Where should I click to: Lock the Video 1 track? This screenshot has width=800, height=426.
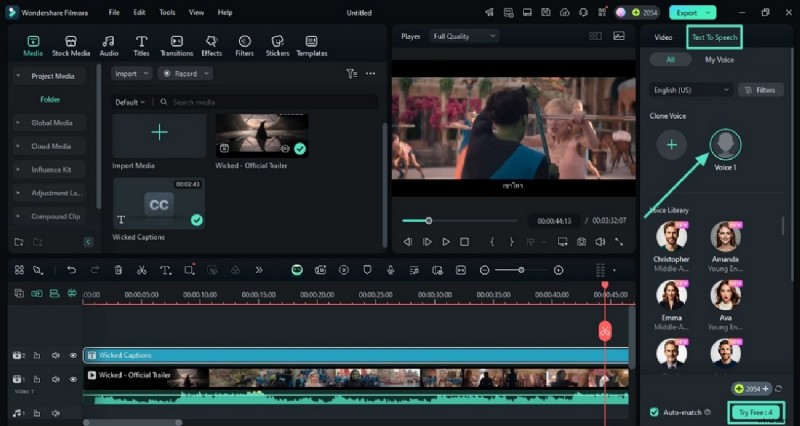37,380
